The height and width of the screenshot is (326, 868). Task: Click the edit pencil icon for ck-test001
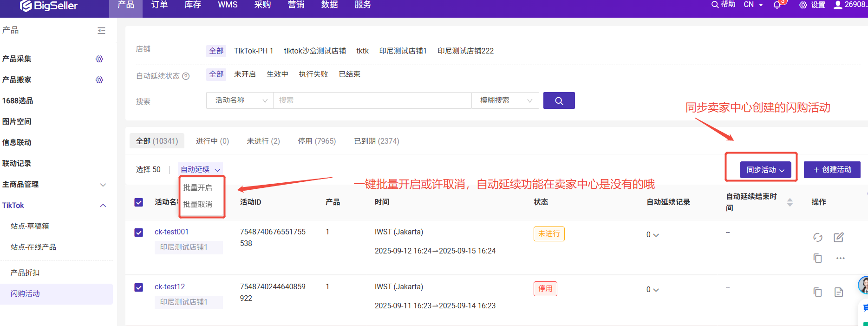[838, 237]
